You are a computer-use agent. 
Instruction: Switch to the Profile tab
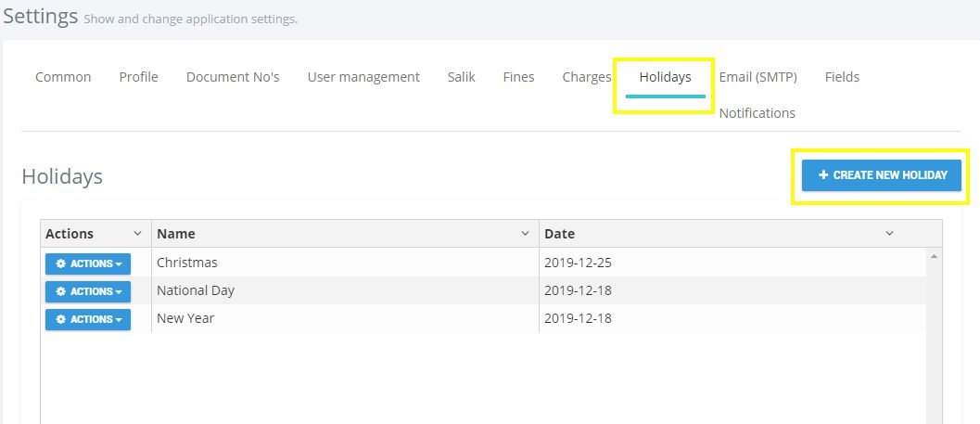tap(139, 77)
